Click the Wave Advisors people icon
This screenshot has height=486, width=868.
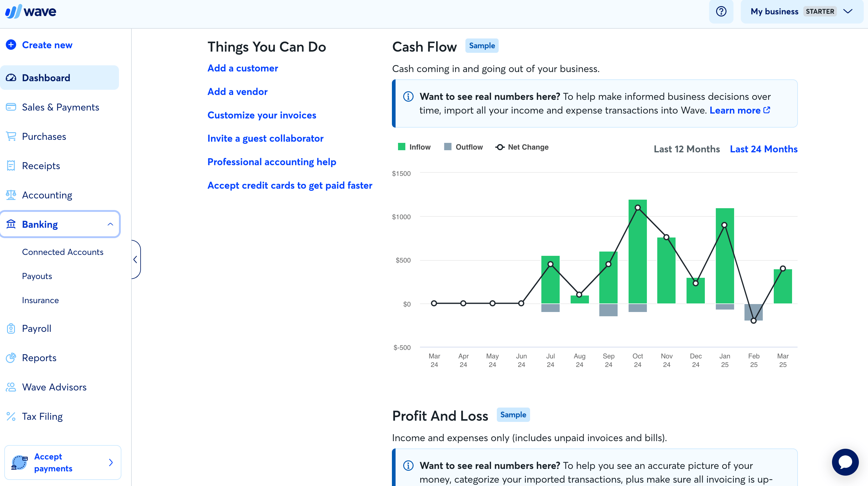tap(11, 387)
